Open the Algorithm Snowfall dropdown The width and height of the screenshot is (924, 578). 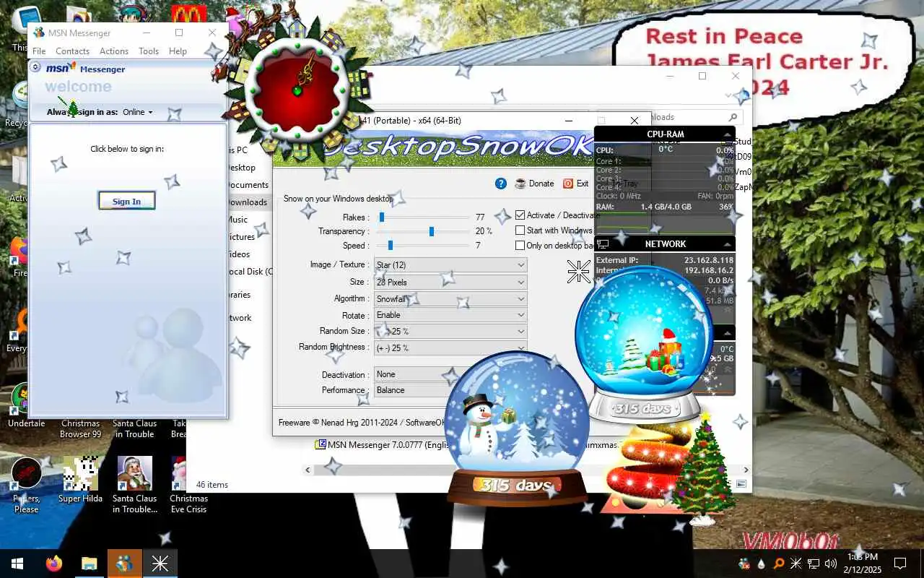[450, 298]
